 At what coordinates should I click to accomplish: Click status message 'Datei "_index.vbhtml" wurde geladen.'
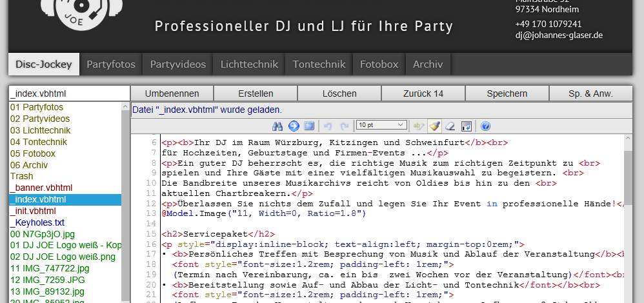click(207, 110)
